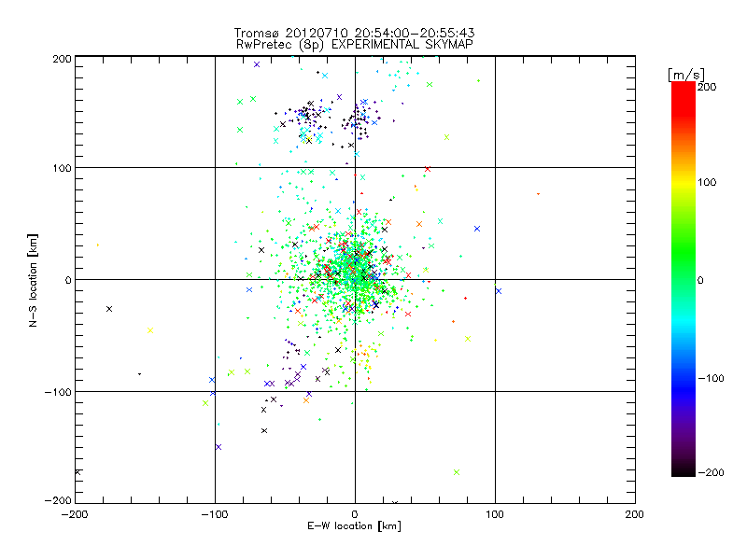Image resolution: width=747 pixels, height=560 pixels.
Task: Click the x-axis tick label '0'
Action: click(355, 514)
